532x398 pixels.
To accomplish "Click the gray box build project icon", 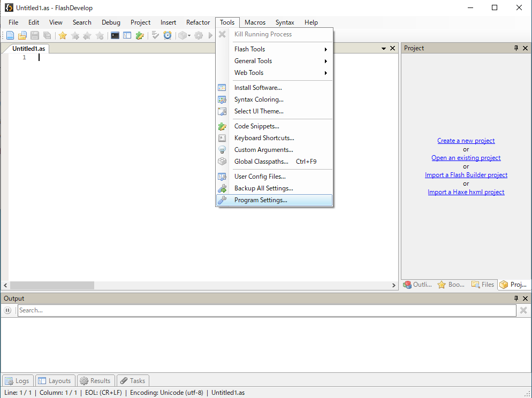I will (183, 35).
